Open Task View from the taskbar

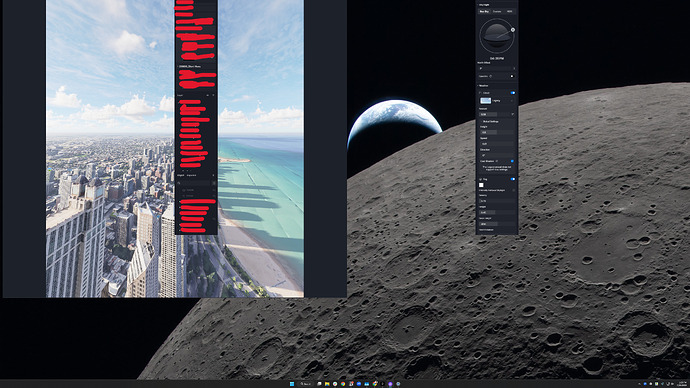(319, 384)
